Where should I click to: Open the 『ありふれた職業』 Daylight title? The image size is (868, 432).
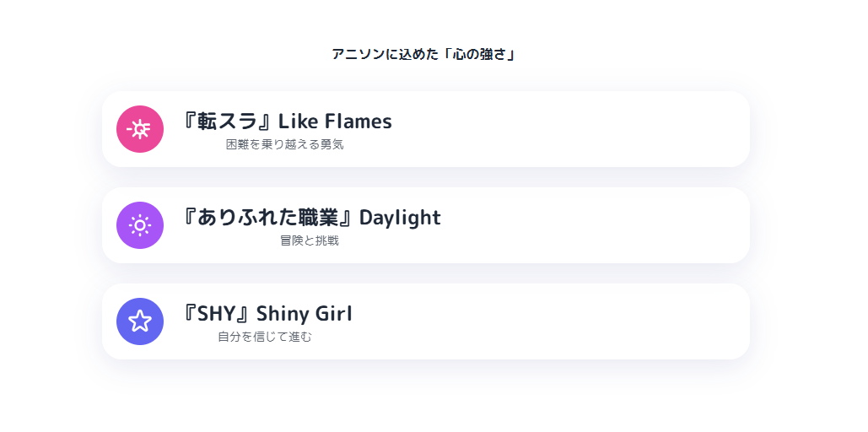click(x=311, y=217)
